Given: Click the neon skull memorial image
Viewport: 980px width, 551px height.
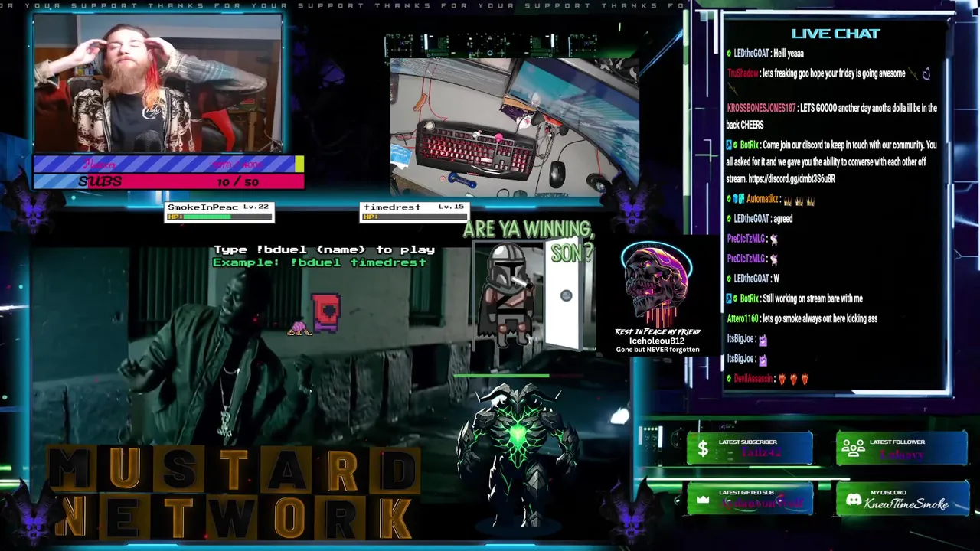Looking at the screenshot, I should [656, 283].
